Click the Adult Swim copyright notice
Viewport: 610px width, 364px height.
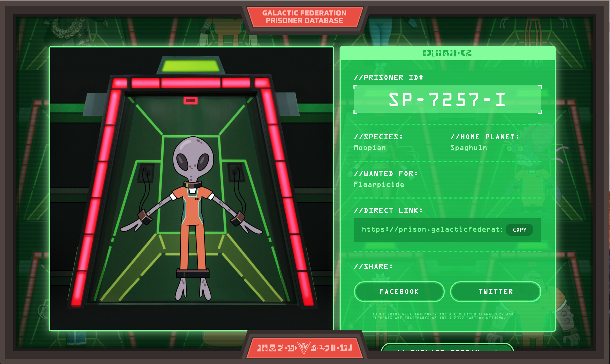click(x=443, y=316)
